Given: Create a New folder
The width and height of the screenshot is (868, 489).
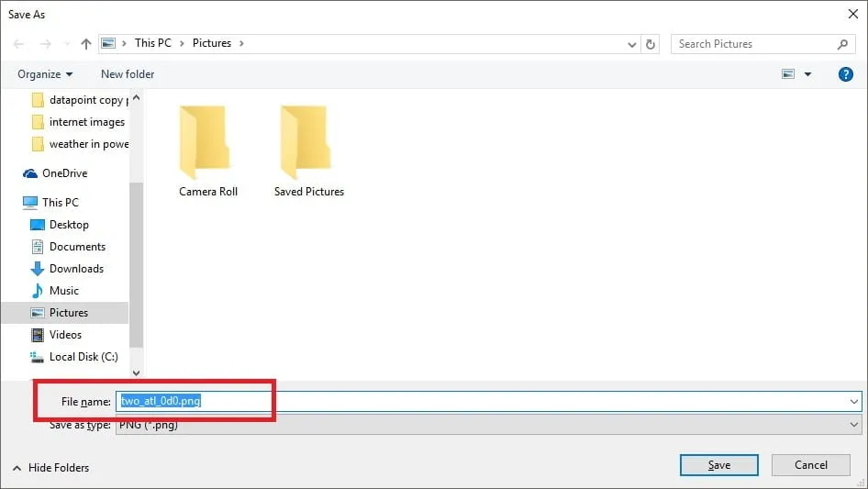Looking at the screenshot, I should pos(128,74).
